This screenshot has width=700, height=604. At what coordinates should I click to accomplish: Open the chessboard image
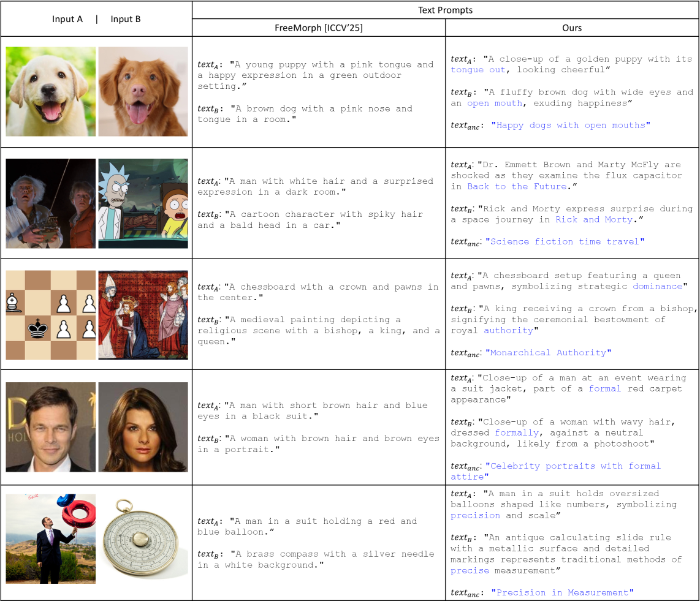[51, 315]
